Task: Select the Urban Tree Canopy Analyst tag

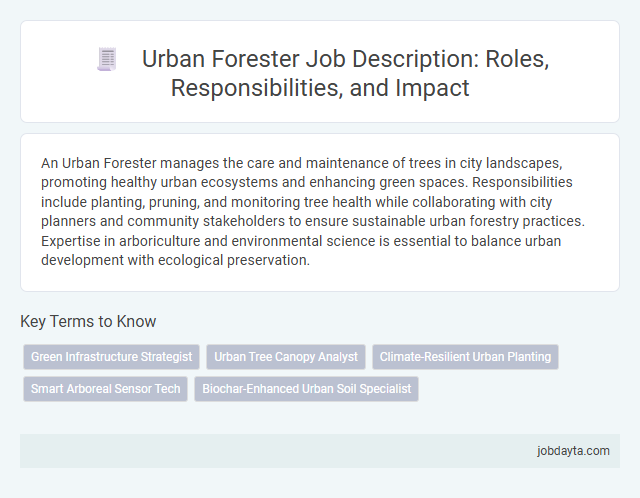Action: (286, 357)
